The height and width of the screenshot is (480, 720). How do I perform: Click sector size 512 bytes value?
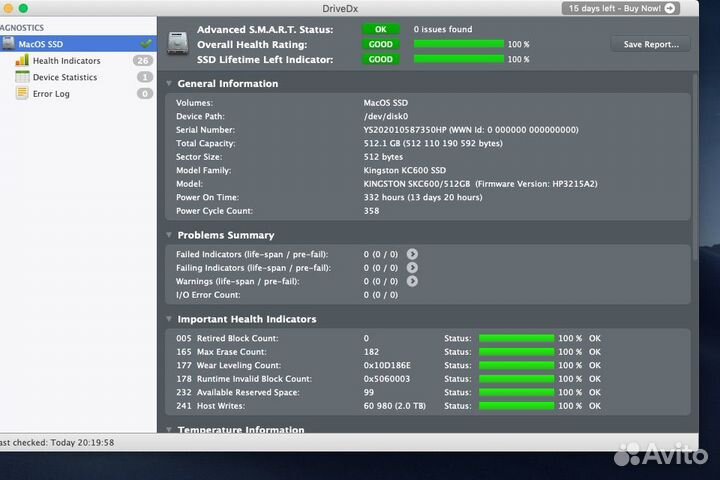[383, 157]
